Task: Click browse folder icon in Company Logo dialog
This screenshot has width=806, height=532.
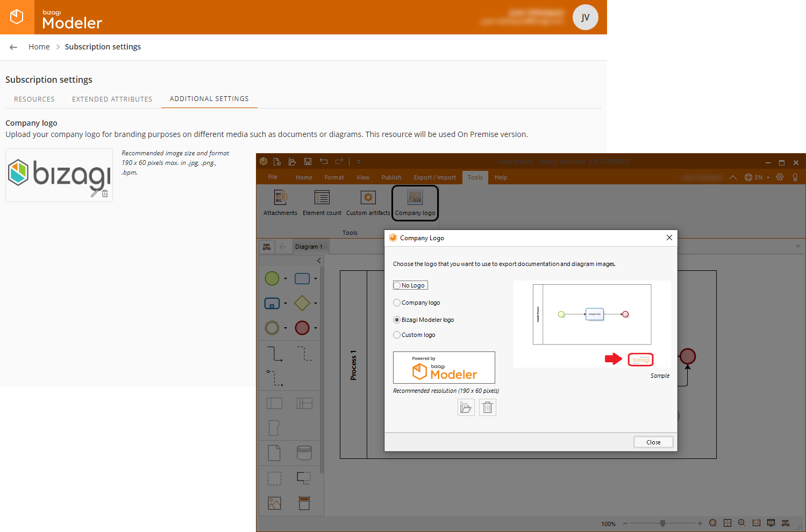Action: tap(466, 407)
